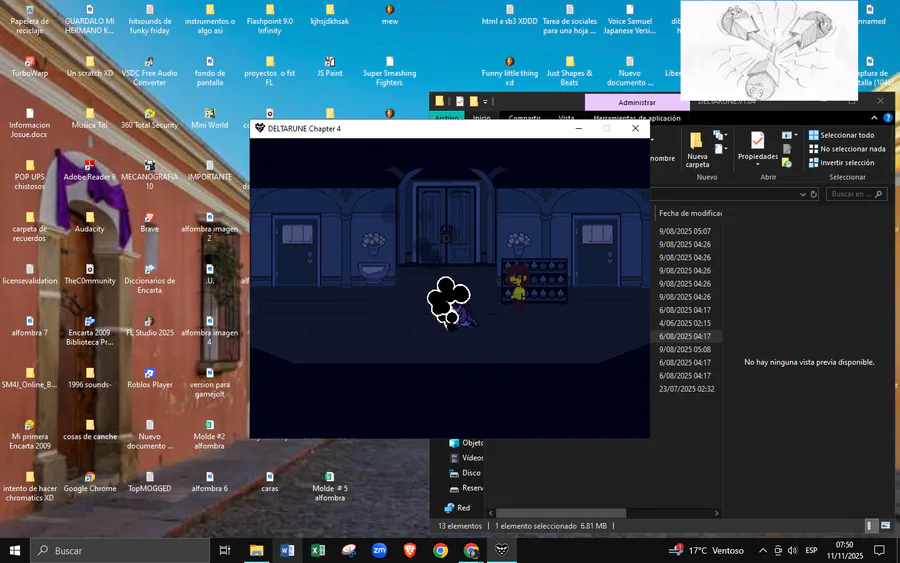Screen dimensions: 900x563
Task: Select the Mini World desktop shortcut
Action: 210,119
